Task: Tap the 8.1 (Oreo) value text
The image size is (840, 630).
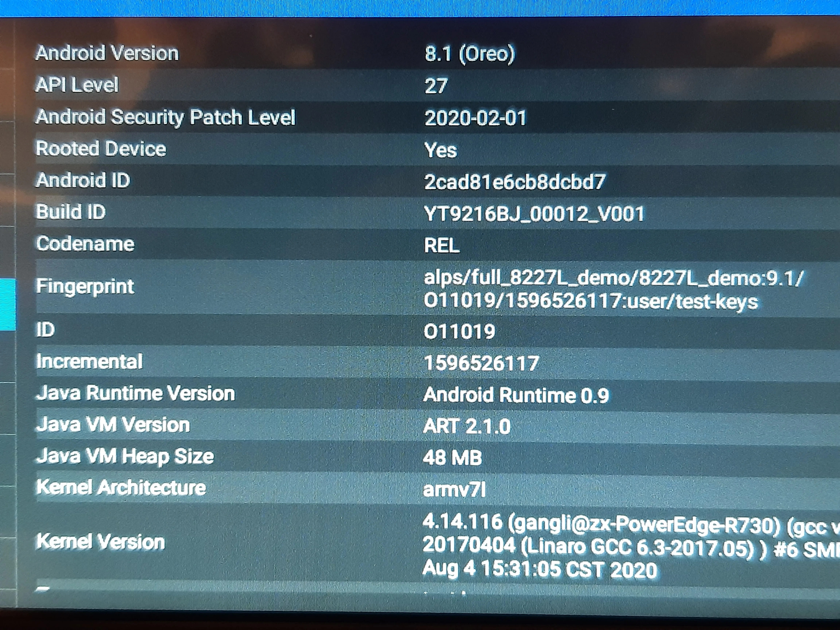Action: (469, 54)
